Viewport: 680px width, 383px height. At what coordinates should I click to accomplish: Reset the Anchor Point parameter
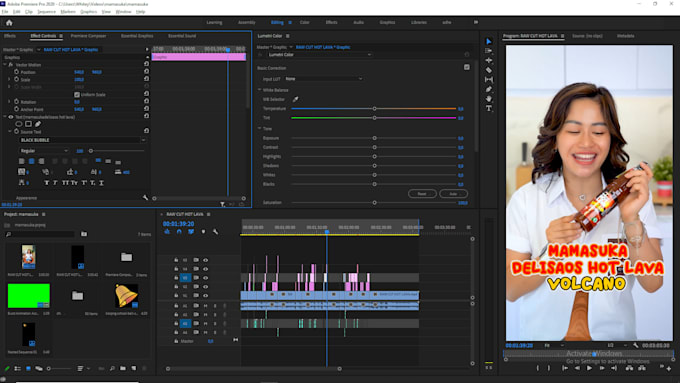tap(147, 109)
